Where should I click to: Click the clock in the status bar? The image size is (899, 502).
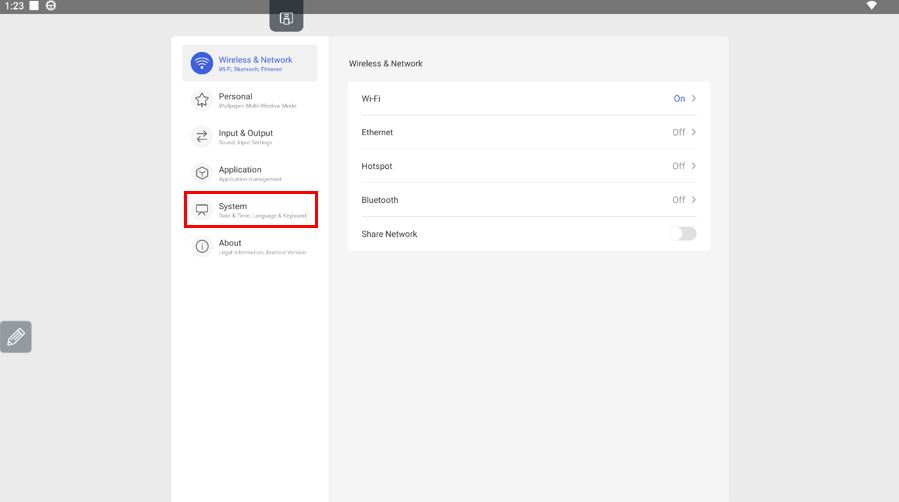tap(14, 6)
